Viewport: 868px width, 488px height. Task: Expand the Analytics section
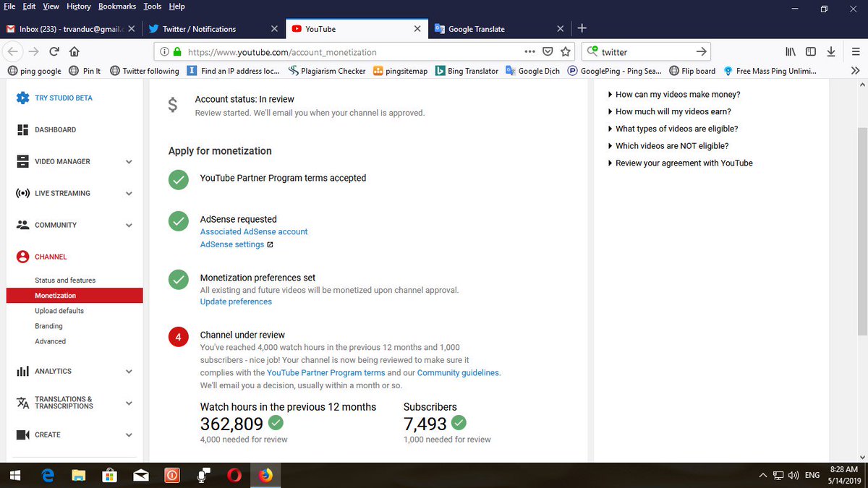pos(129,372)
